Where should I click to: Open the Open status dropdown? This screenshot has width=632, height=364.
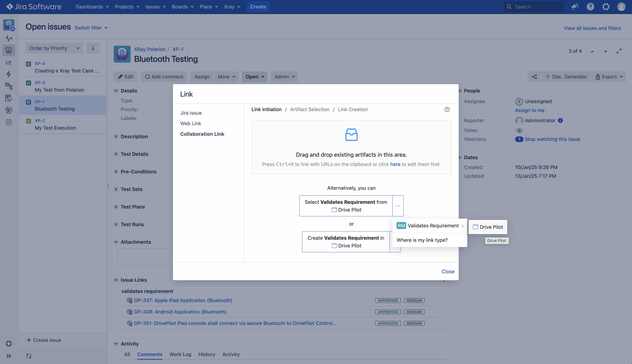click(x=254, y=77)
